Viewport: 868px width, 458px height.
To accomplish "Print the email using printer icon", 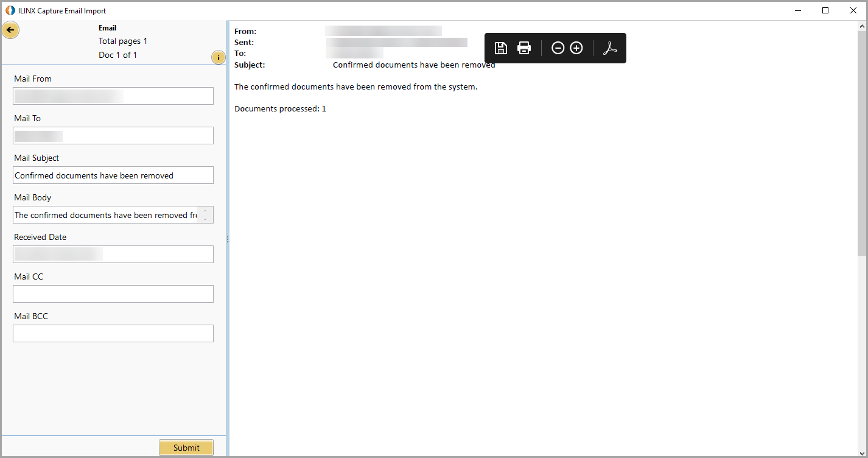I will (524, 48).
